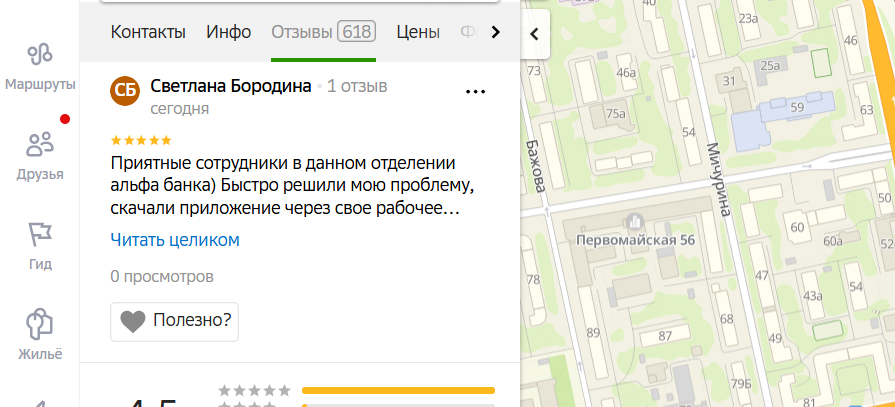
Task: Click building 87 on the map
Action: pyautogui.click(x=665, y=336)
